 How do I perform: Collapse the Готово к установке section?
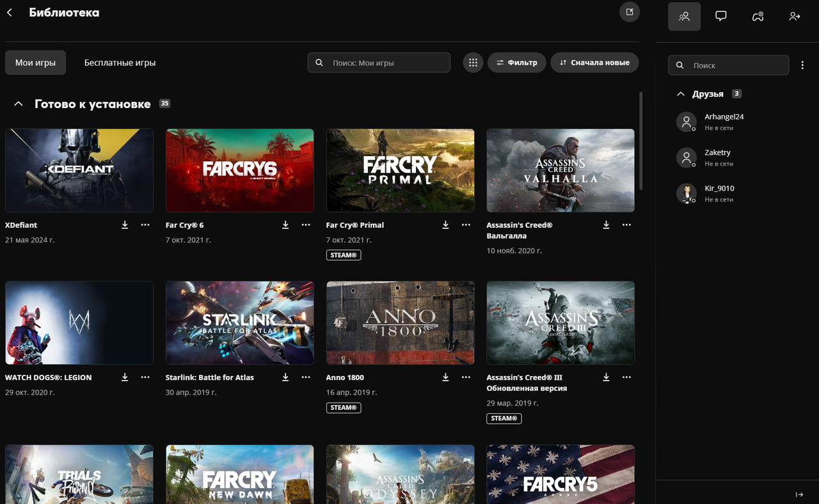coord(19,104)
